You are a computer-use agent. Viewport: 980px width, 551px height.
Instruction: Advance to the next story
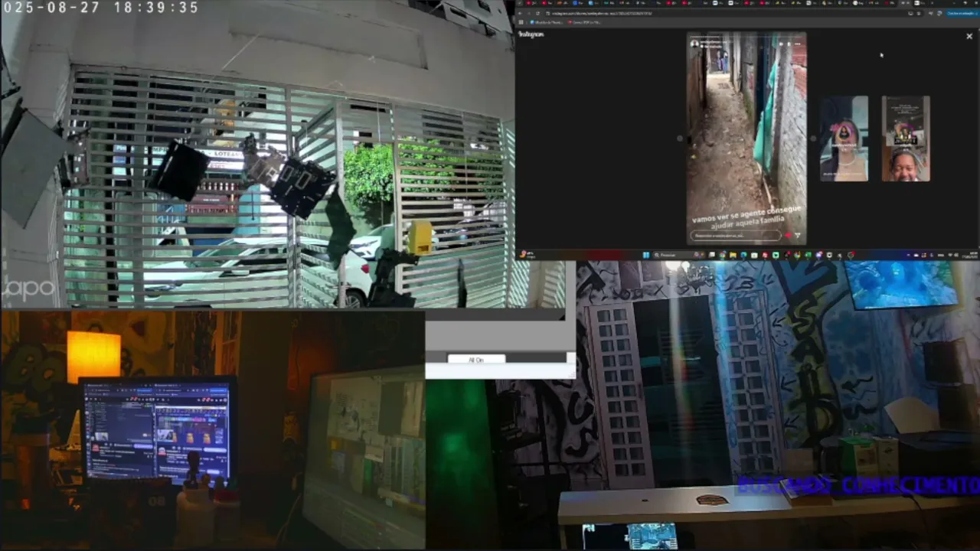click(812, 139)
